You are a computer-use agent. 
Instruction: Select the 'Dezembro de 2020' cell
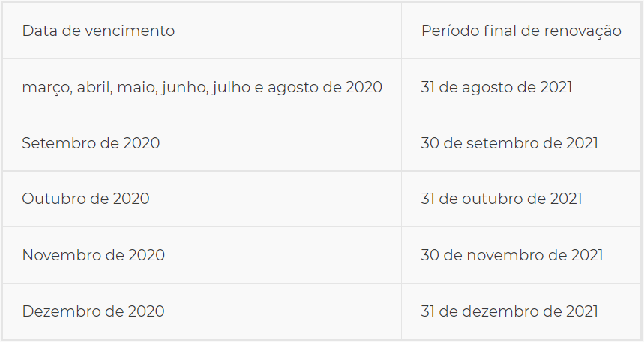(93, 311)
